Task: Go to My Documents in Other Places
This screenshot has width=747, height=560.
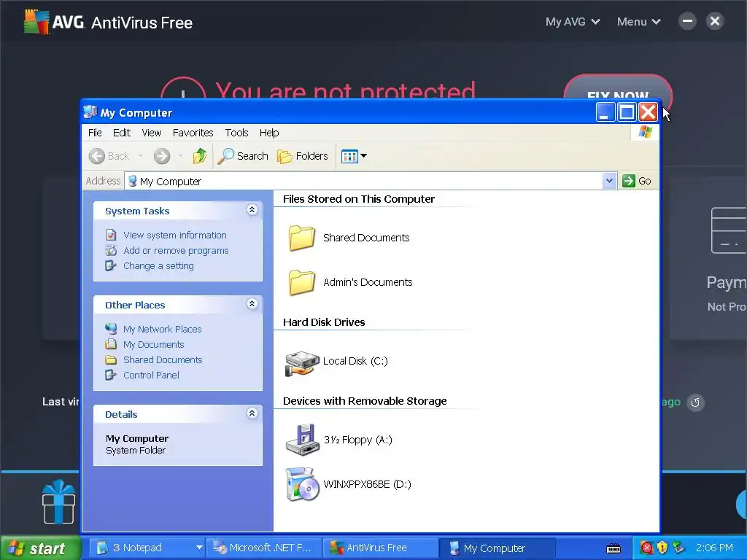Action: coord(153,344)
